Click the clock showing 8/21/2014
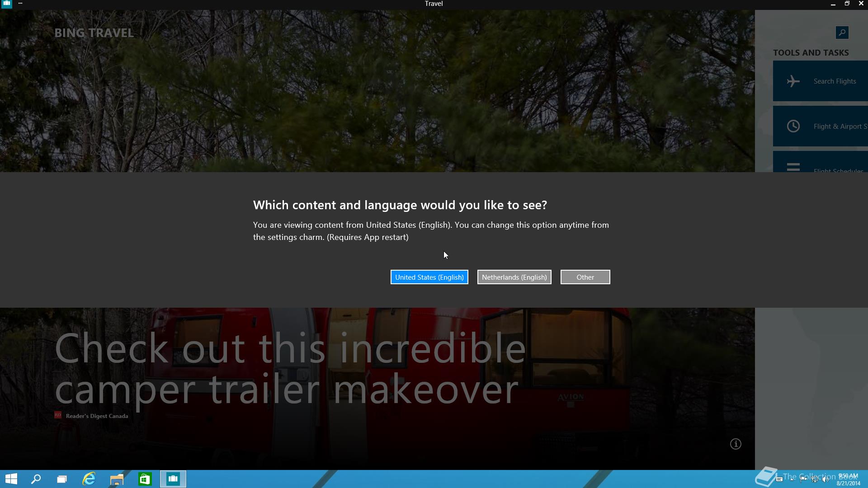 tap(848, 479)
